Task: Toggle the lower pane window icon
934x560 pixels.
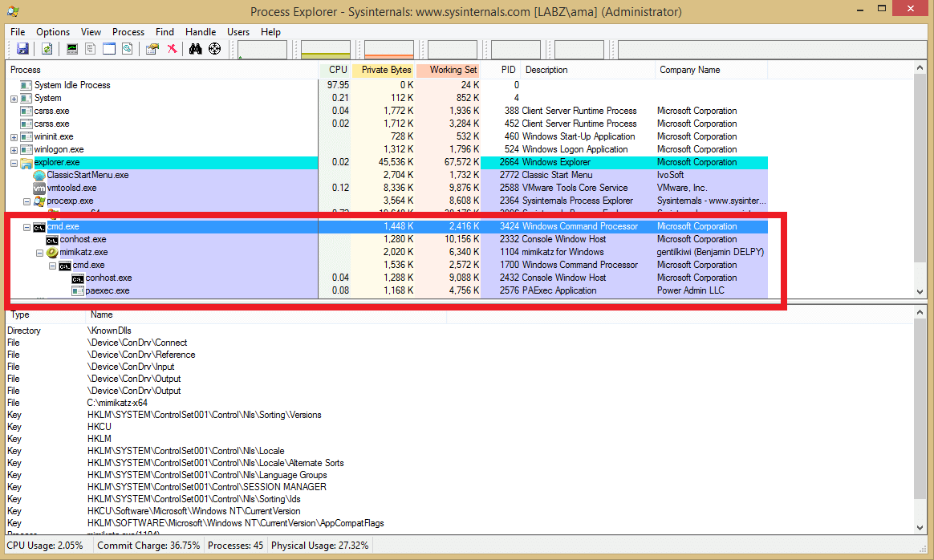Action: click(109, 49)
